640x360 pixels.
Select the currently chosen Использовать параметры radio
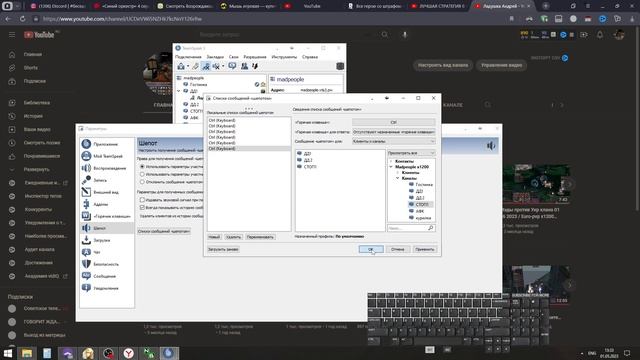tap(142, 167)
